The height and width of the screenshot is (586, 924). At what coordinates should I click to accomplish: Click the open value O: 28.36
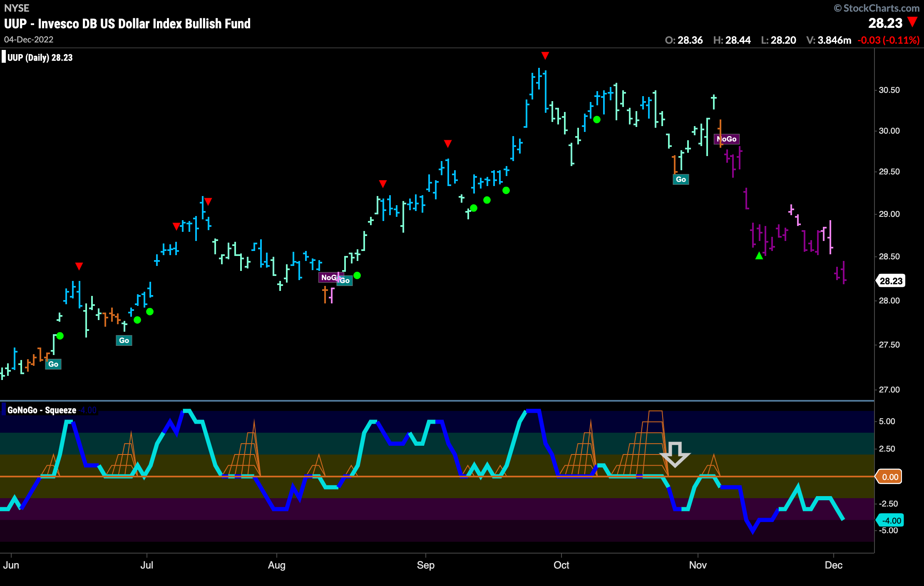[x=684, y=40]
